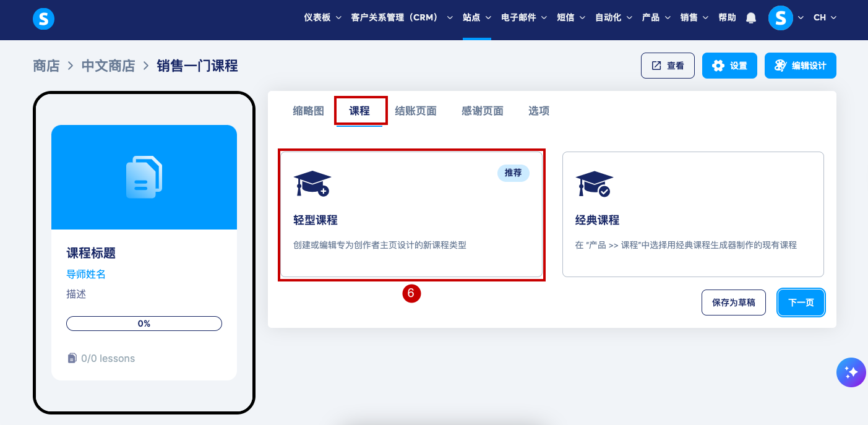This screenshot has width=868, height=425.
Task: Open the 电子邮件 dropdown
Action: click(x=524, y=17)
